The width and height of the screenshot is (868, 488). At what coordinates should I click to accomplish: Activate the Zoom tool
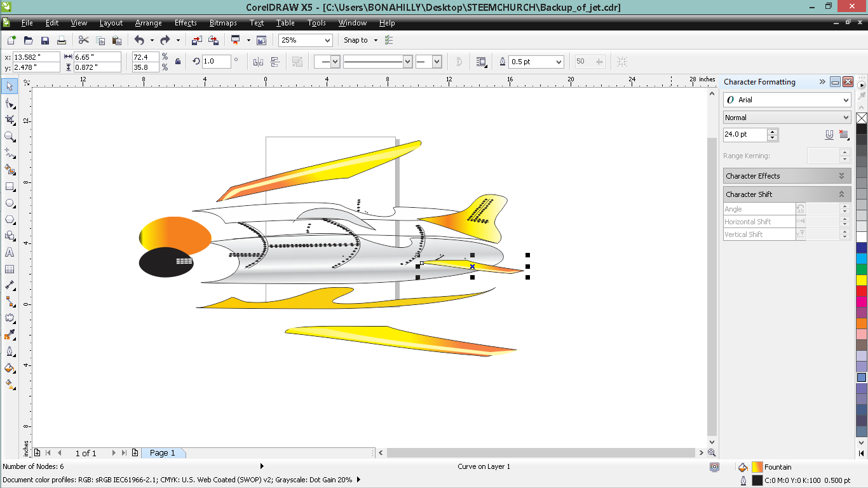[x=10, y=137]
